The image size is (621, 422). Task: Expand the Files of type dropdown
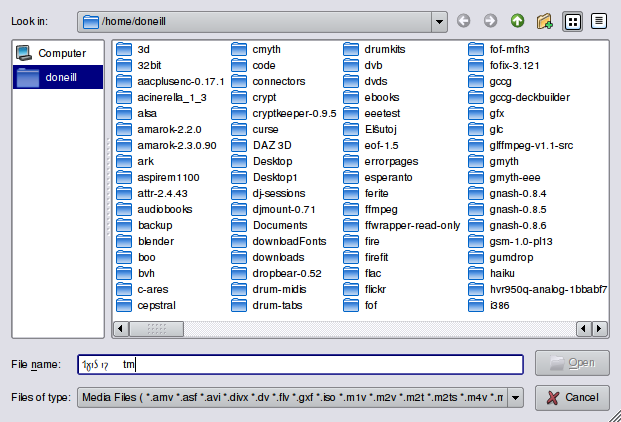click(x=516, y=397)
